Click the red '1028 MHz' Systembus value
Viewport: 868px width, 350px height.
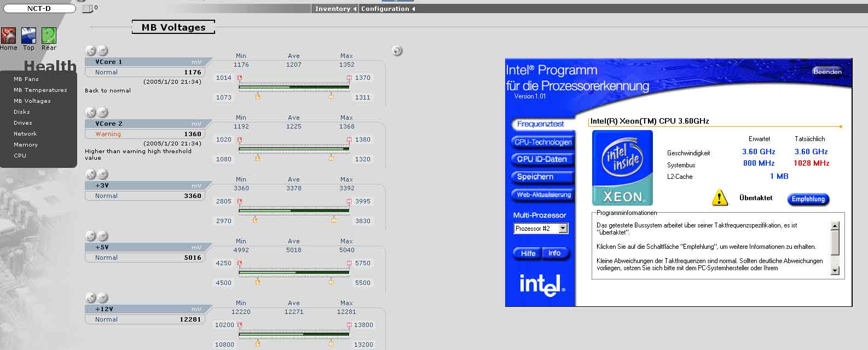pyautogui.click(x=811, y=163)
